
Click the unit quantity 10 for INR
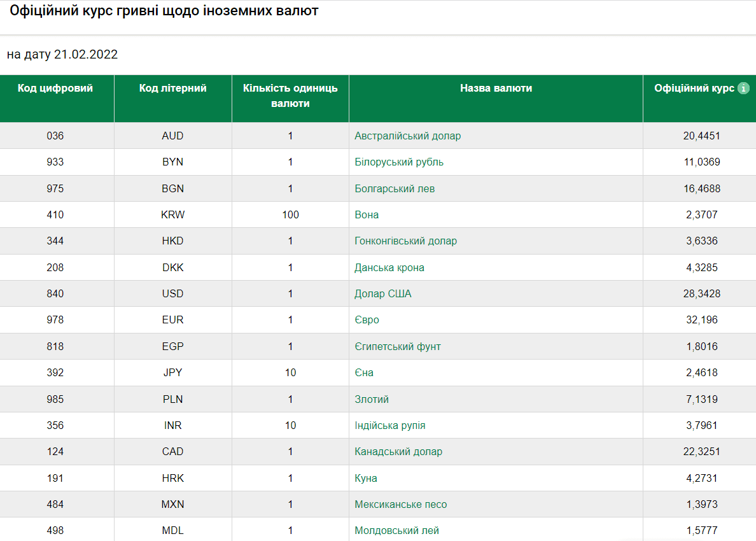coord(290,425)
